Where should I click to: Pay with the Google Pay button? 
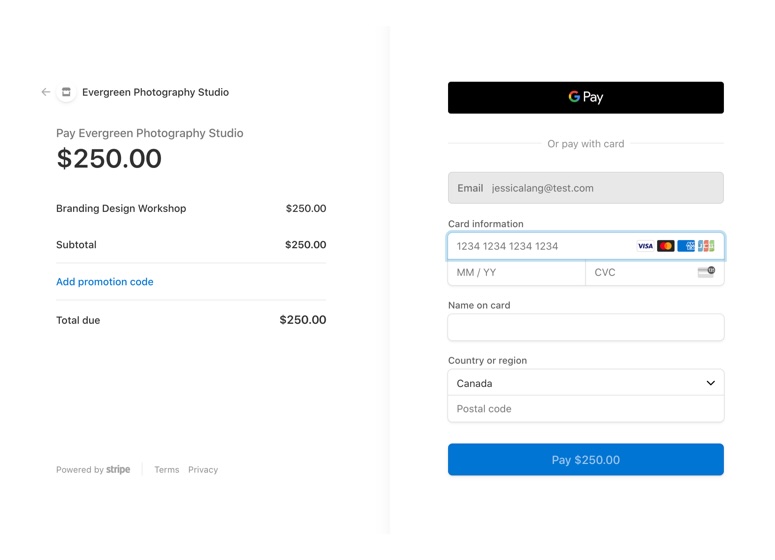click(x=585, y=98)
